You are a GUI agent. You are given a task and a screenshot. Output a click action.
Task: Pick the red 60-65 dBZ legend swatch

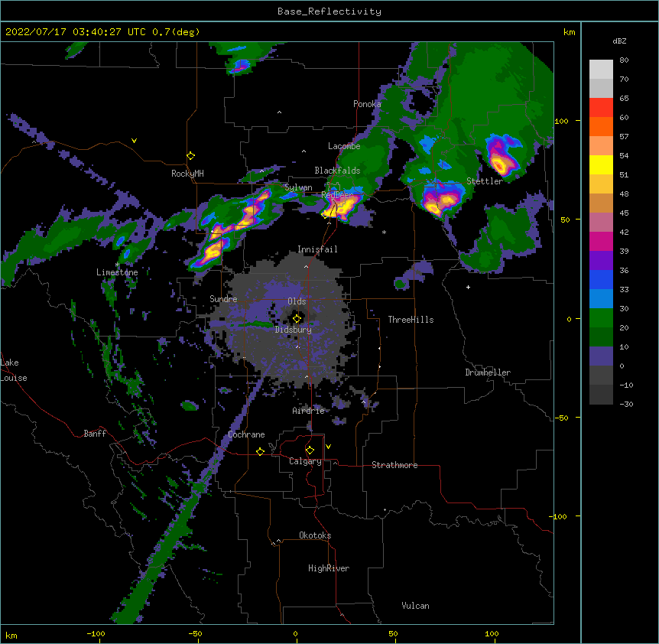[601, 108]
